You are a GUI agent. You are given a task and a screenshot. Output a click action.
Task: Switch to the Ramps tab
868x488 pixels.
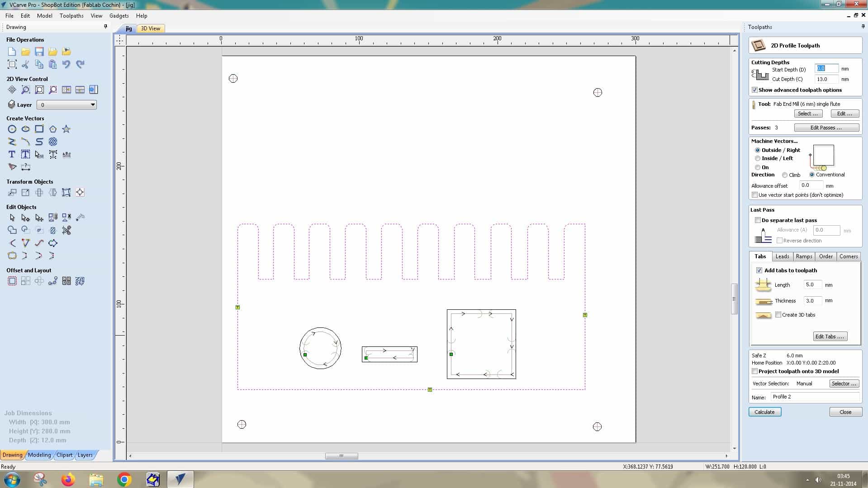[804, 256]
